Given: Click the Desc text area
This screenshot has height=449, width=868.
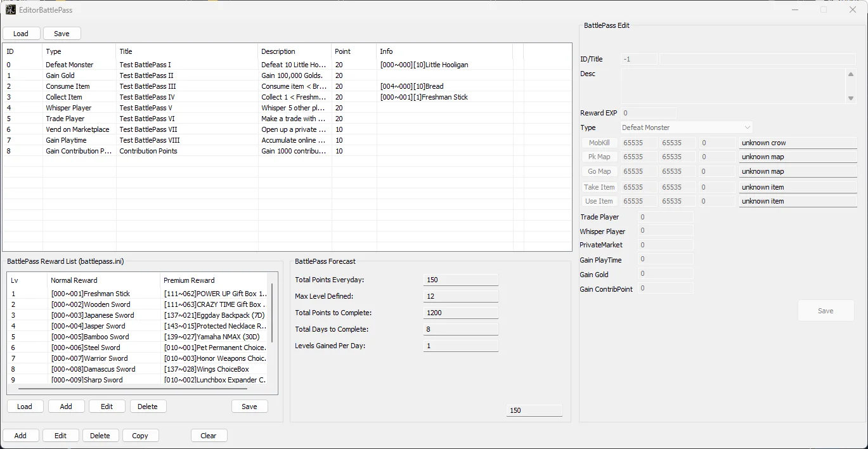Looking at the screenshot, I should point(733,86).
